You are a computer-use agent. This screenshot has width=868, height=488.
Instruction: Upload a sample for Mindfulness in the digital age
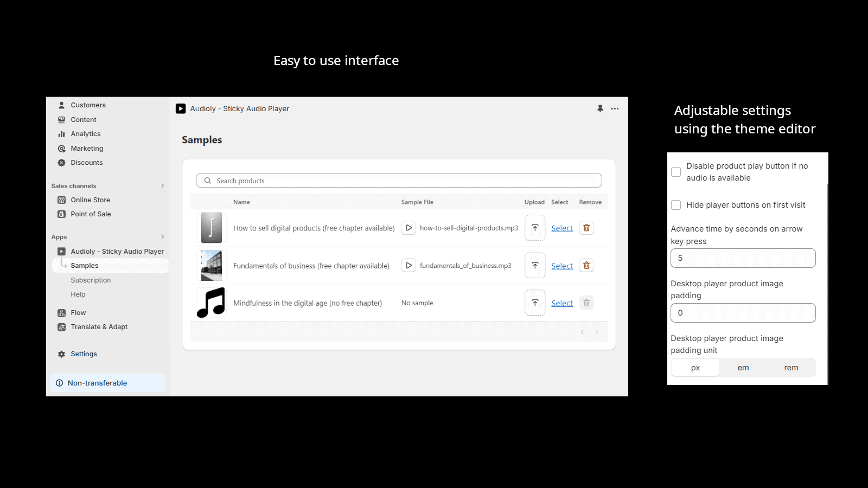coord(534,303)
